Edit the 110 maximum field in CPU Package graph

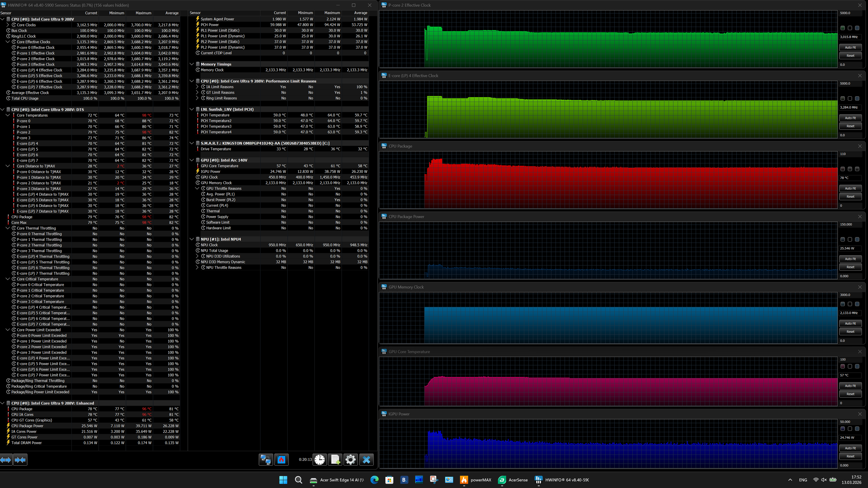[850, 154]
